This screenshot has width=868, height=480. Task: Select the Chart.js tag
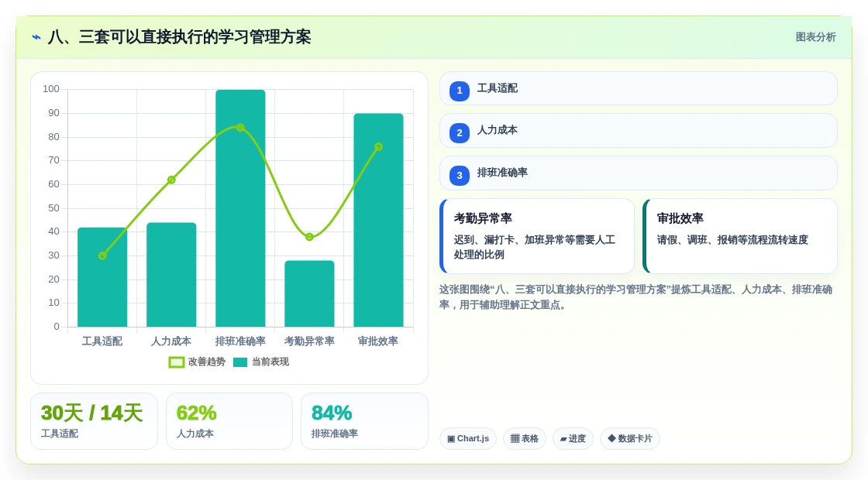tap(468, 438)
